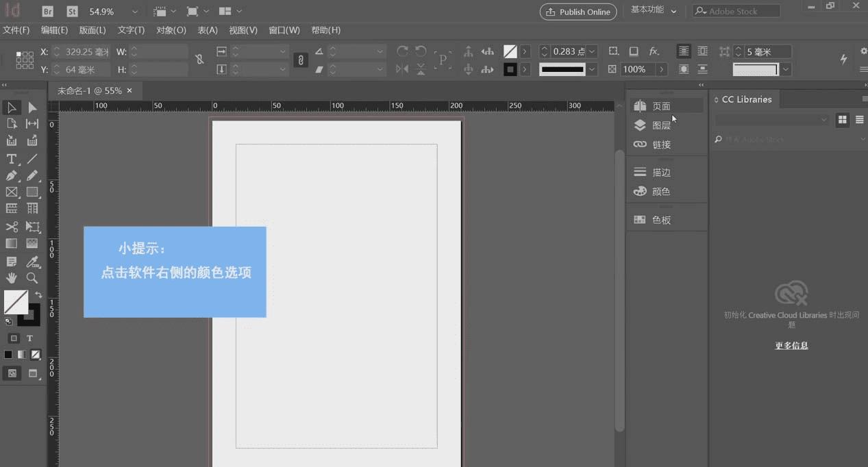Pick the Scissors tool

pos(12,227)
